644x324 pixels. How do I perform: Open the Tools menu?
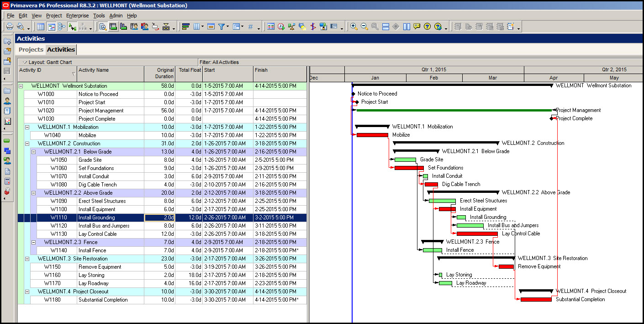tap(99, 16)
